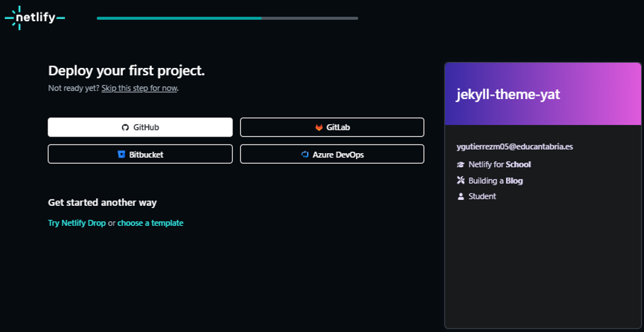Click the Get started another way heading
644x332 pixels.
pyautogui.click(x=102, y=203)
